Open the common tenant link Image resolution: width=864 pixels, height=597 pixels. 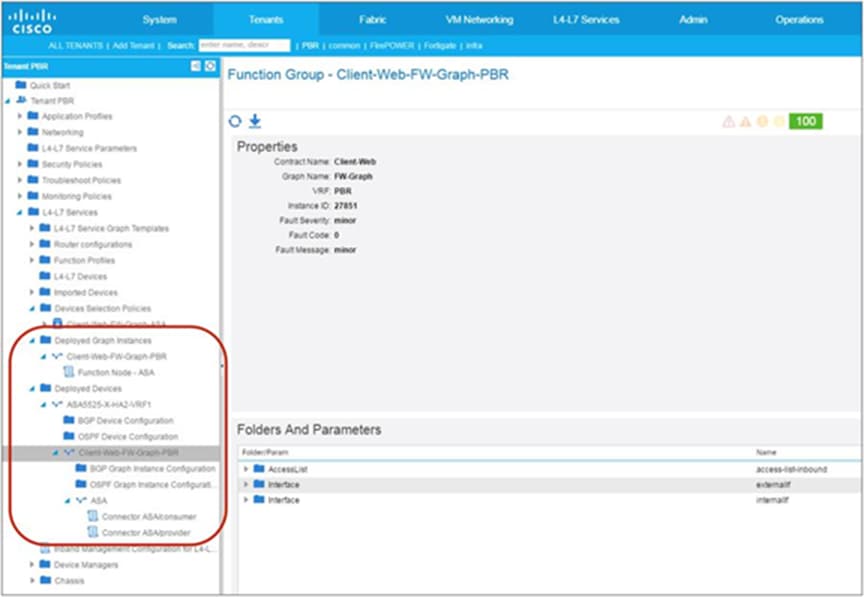point(344,46)
